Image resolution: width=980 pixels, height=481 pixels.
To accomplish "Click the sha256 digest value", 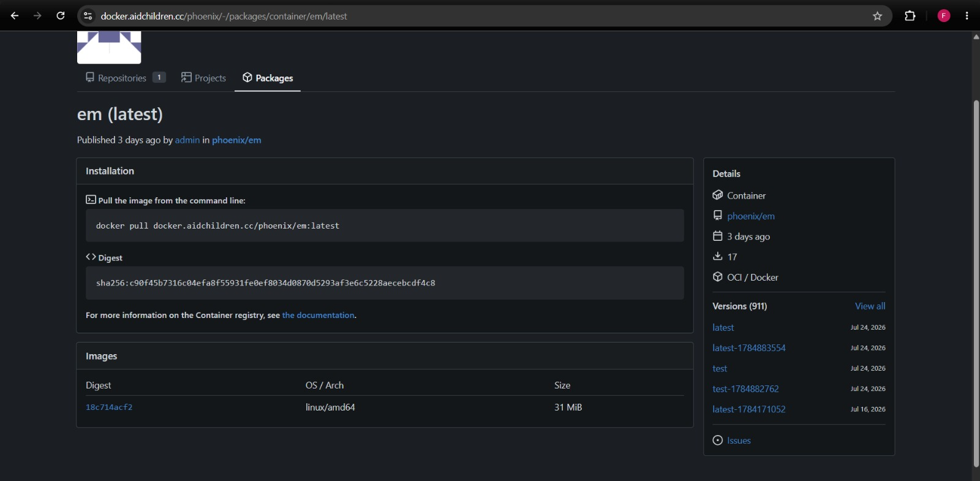I will click(x=266, y=283).
